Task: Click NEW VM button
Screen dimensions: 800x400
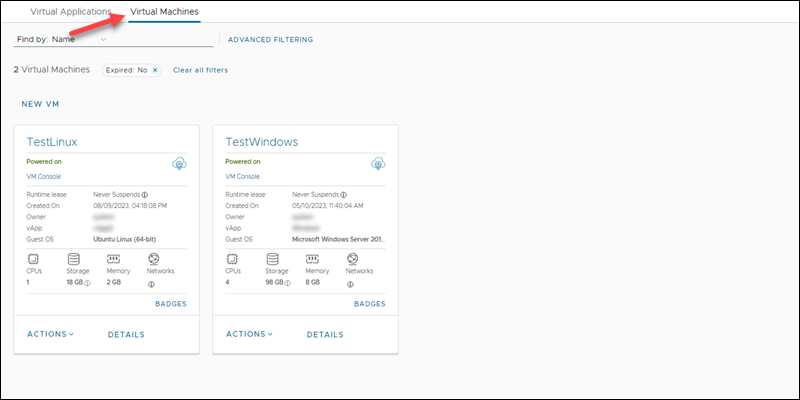Action: 40,104
